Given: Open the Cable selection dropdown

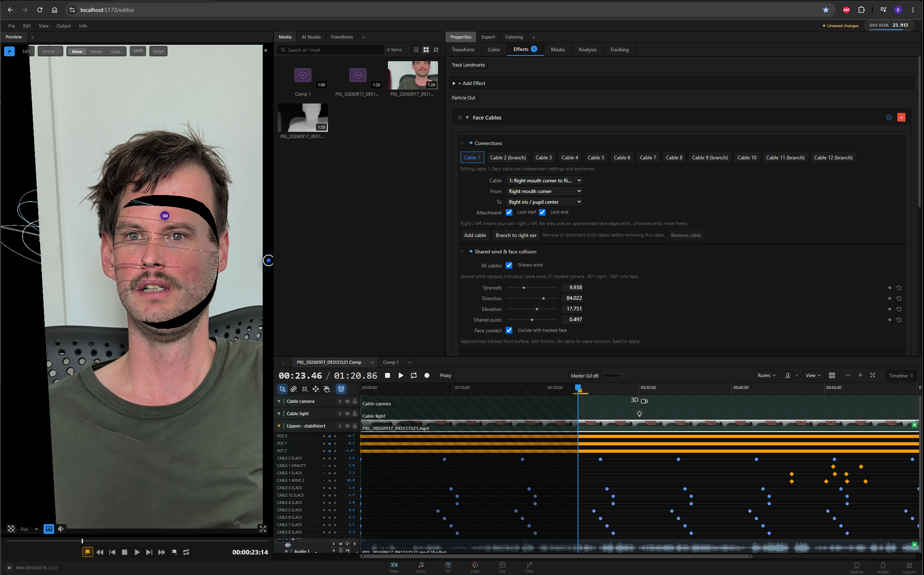Looking at the screenshot, I should click(x=544, y=181).
